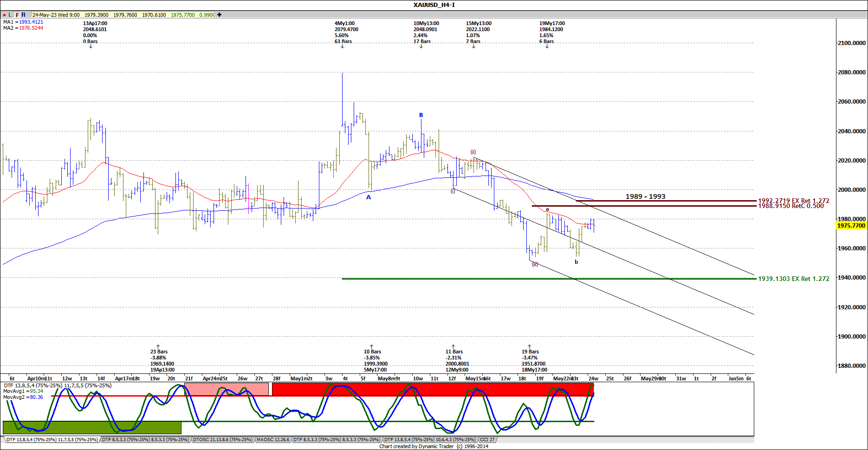Select the MA2 value 1976.5244
Screen dimensions: 868x450
click(31, 28)
